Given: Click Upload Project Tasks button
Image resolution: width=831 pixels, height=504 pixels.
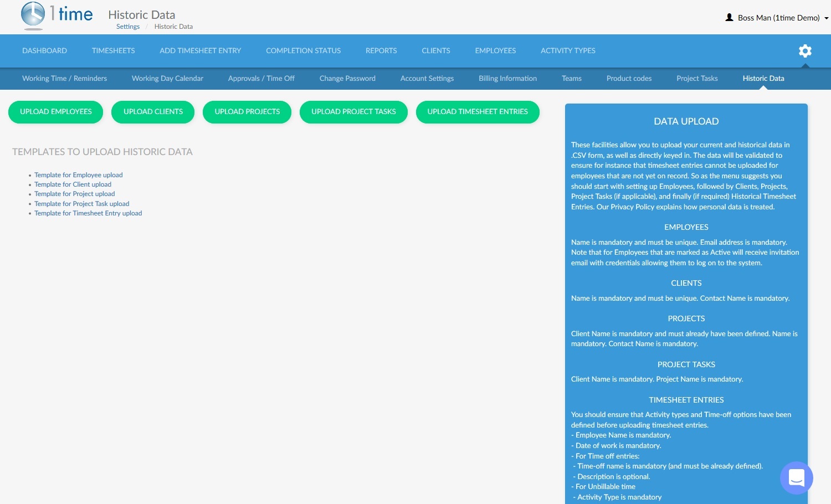Looking at the screenshot, I should pos(353,112).
